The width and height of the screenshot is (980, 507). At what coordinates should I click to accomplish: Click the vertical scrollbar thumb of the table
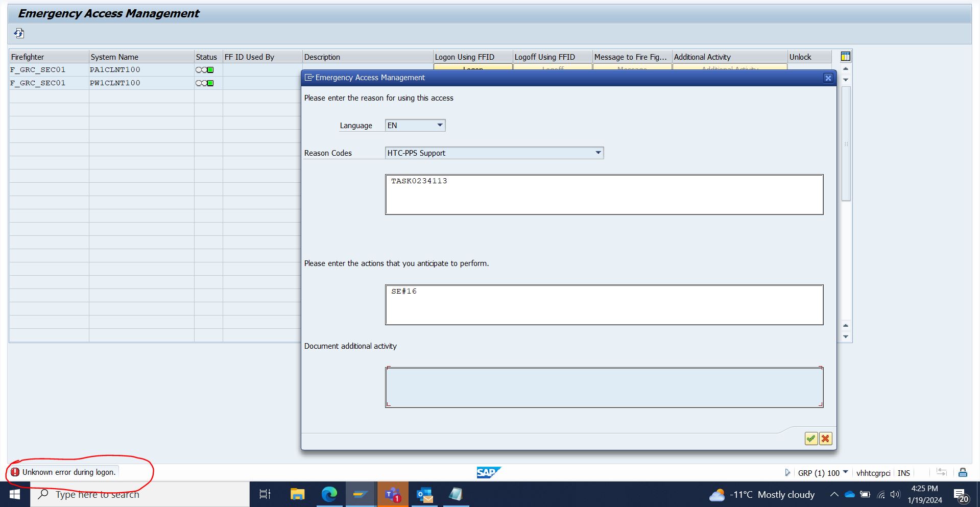point(846,143)
